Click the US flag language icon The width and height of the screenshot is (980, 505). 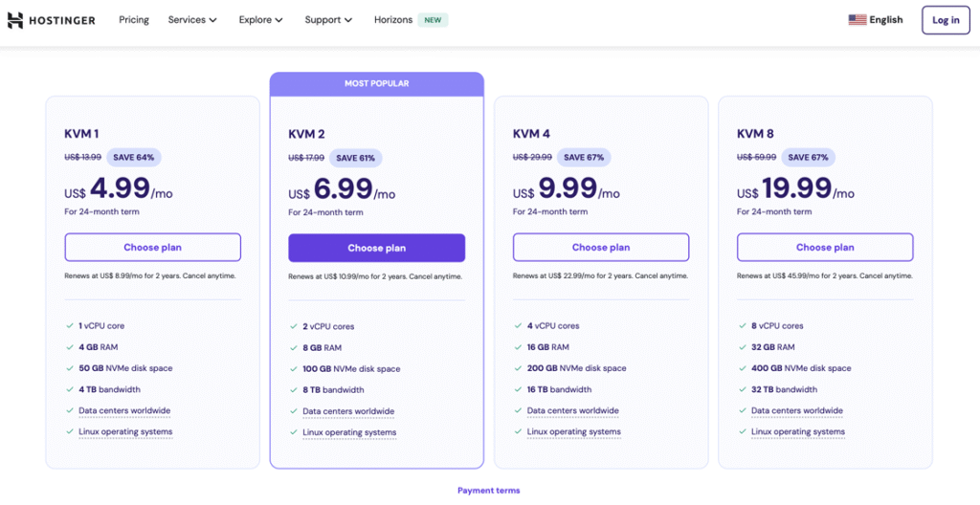click(x=857, y=20)
